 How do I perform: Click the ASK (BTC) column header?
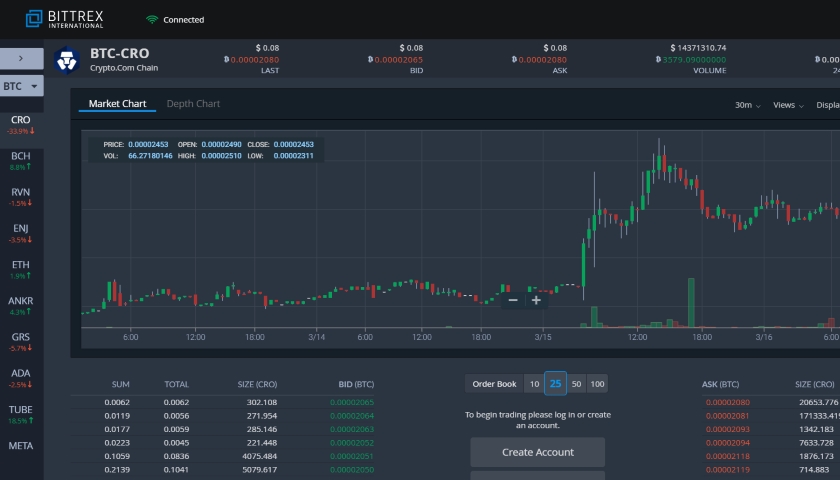tap(721, 384)
